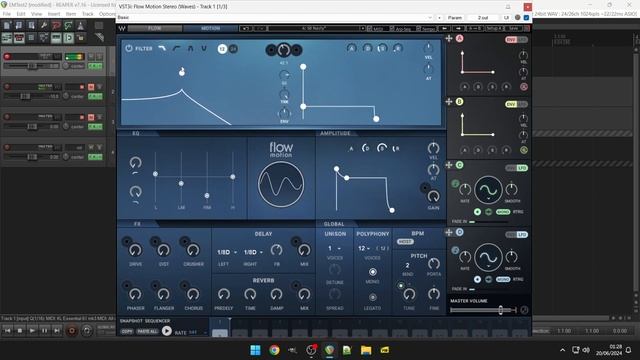This screenshot has height=360, width=640.
Task: Click the CRUSHER knob
Action: (193, 250)
